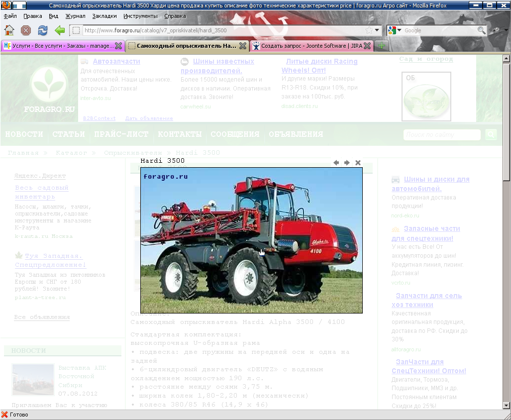Open the Журнал menu
Image resolution: width=511 pixels, height=420 pixels.
tap(75, 16)
